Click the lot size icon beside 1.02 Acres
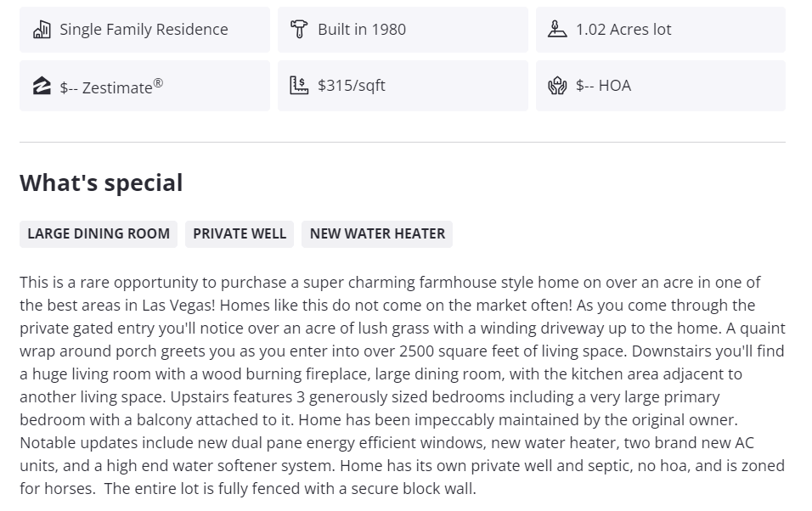The image size is (812, 511). 557,30
